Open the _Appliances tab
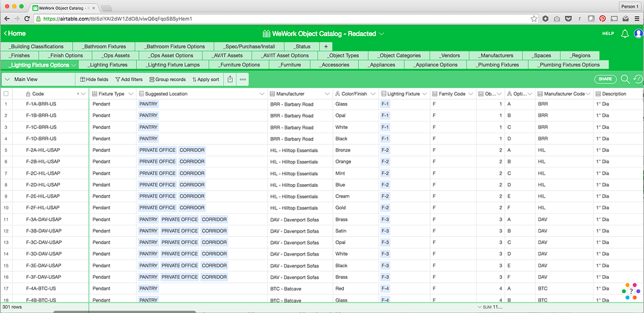The image size is (644, 313). (381, 64)
